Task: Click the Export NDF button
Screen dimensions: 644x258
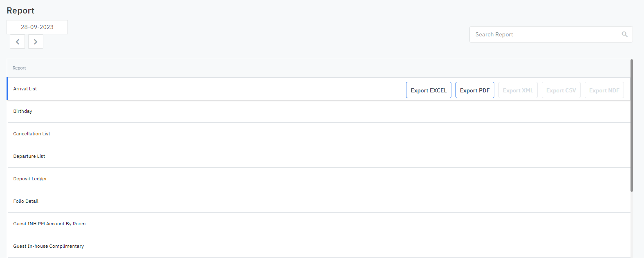Action: [604, 90]
